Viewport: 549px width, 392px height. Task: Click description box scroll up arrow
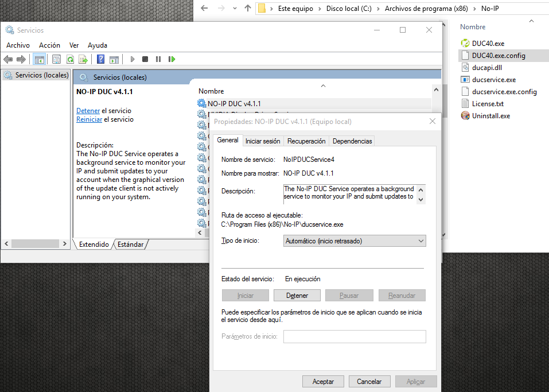click(x=421, y=190)
